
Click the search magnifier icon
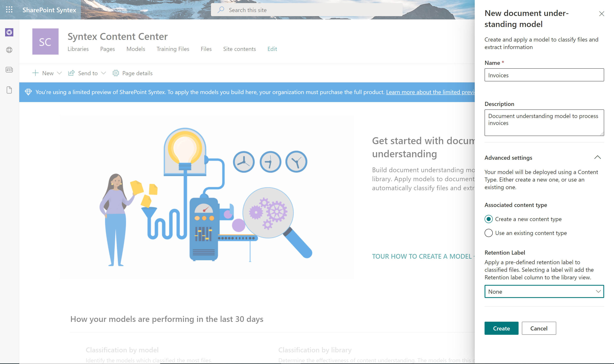tap(221, 10)
